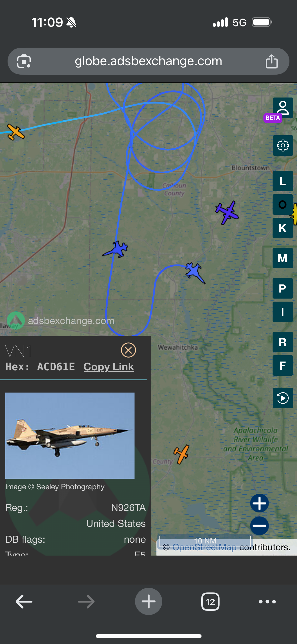Tap the camera scan icon in address bar
This screenshot has height=644, width=297.
(24, 61)
